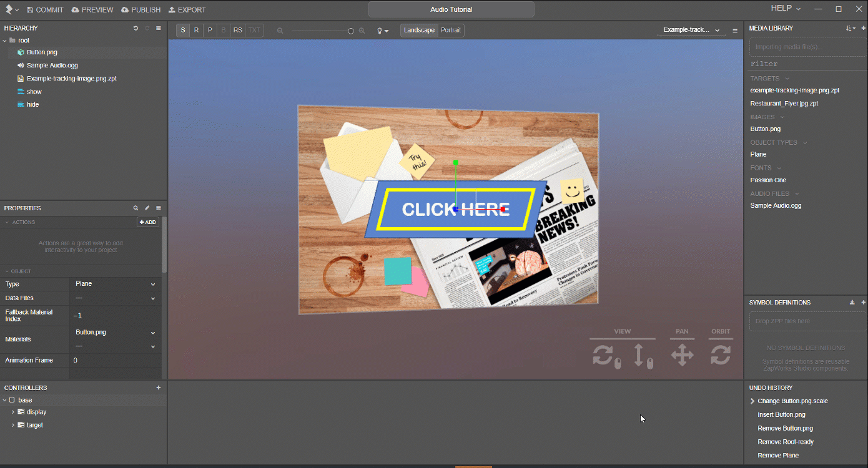Expand the display controller node
868x468 pixels.
(13, 412)
